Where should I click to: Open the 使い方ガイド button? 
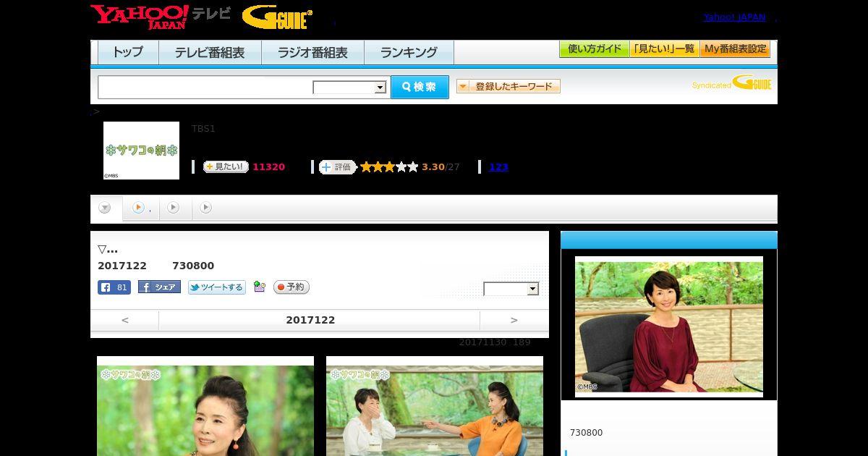click(x=594, y=49)
